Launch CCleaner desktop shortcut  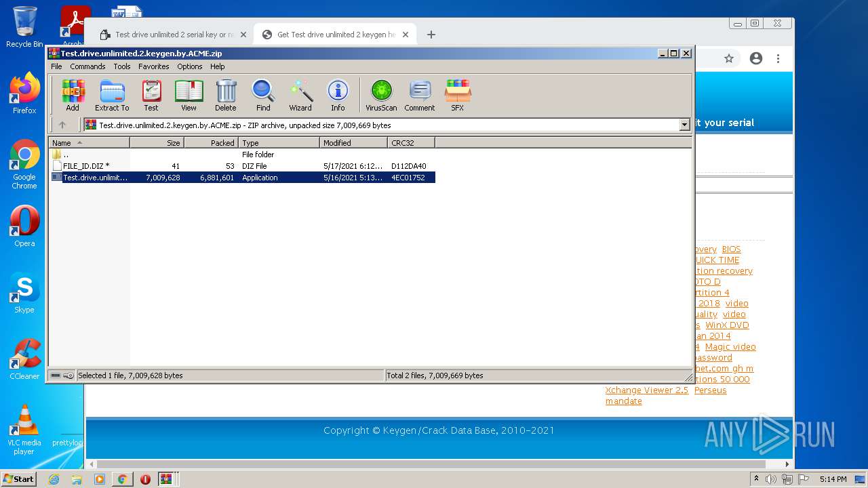point(24,359)
